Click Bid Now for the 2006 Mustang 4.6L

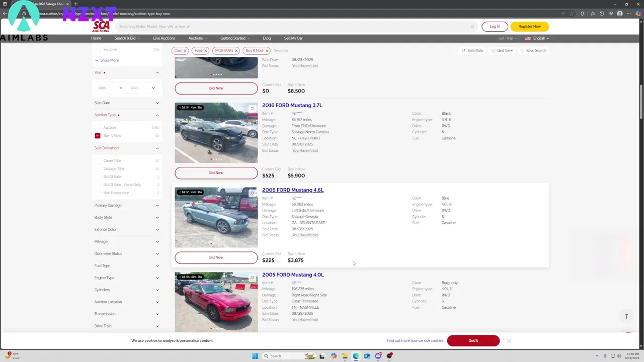tap(216, 257)
